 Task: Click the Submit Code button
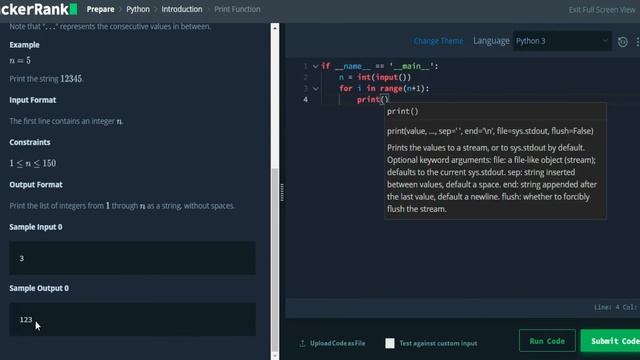point(611,341)
